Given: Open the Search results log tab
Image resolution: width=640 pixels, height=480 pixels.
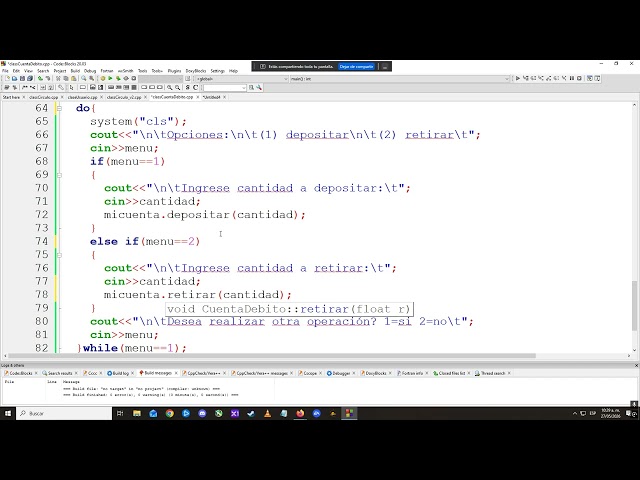Looking at the screenshot, I should [60, 373].
